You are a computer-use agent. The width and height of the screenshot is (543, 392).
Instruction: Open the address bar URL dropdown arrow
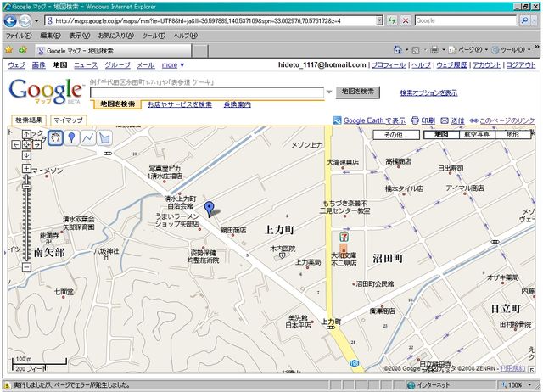[x=379, y=20]
